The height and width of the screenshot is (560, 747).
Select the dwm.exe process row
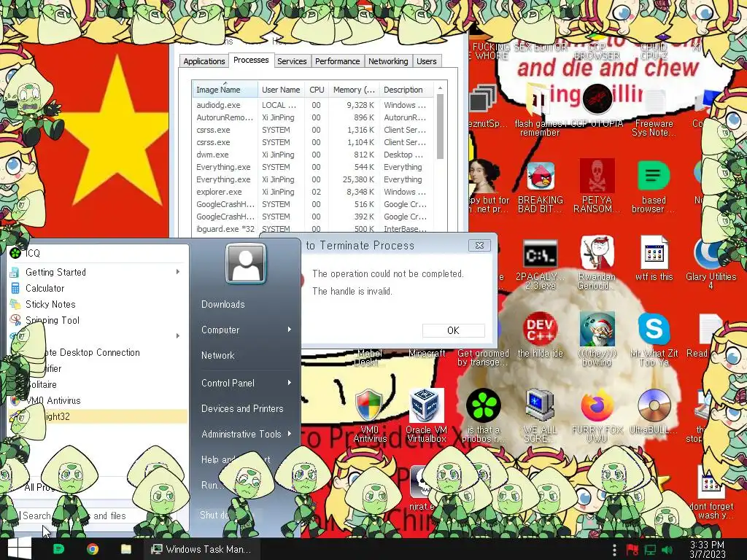[314, 155]
